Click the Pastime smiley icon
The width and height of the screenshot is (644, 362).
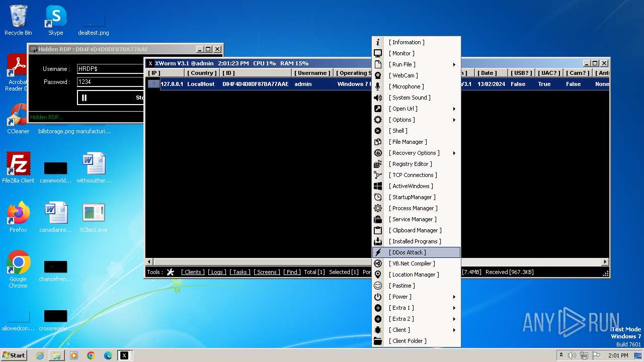[x=378, y=286]
